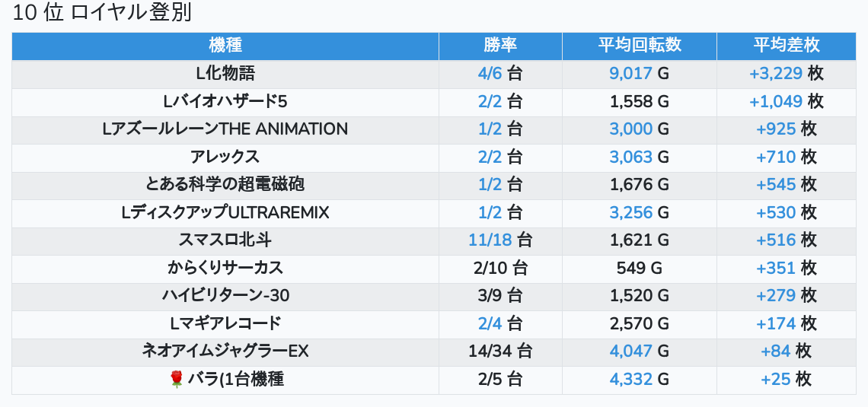Sort table by 機種 column header

tap(225, 45)
